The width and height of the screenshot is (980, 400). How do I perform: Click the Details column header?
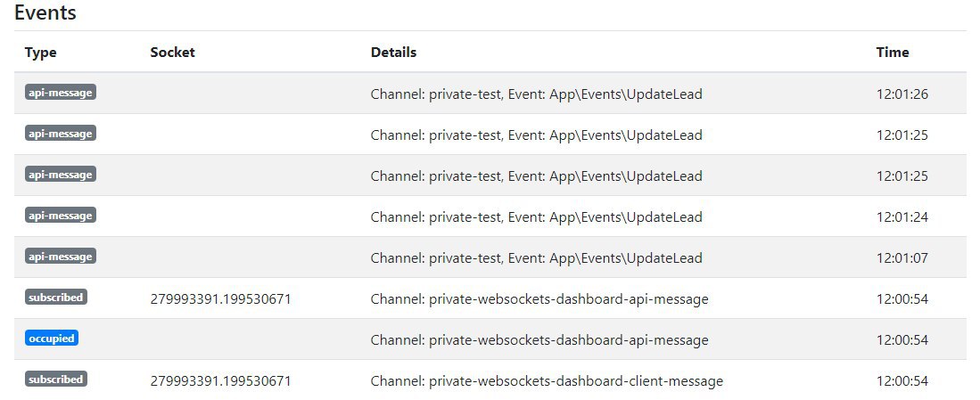pos(394,53)
